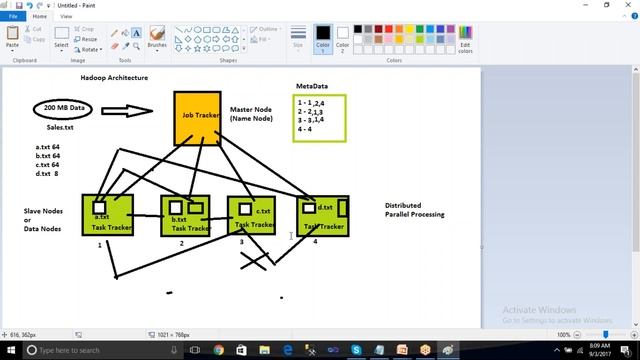Screen dimensions: 640x360
Task: Open the Paint Help icon
Action: coord(635,16)
